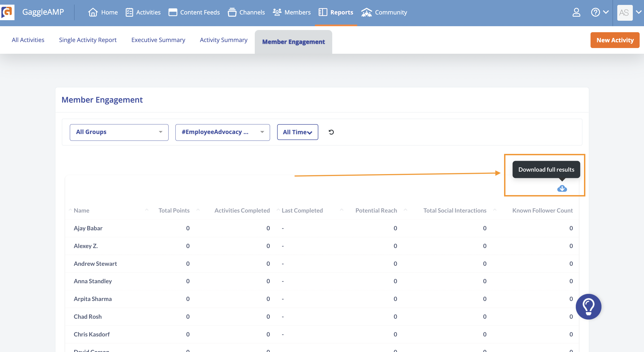644x352 pixels.
Task: Reset filters with the refresh icon
Action: pos(331,132)
